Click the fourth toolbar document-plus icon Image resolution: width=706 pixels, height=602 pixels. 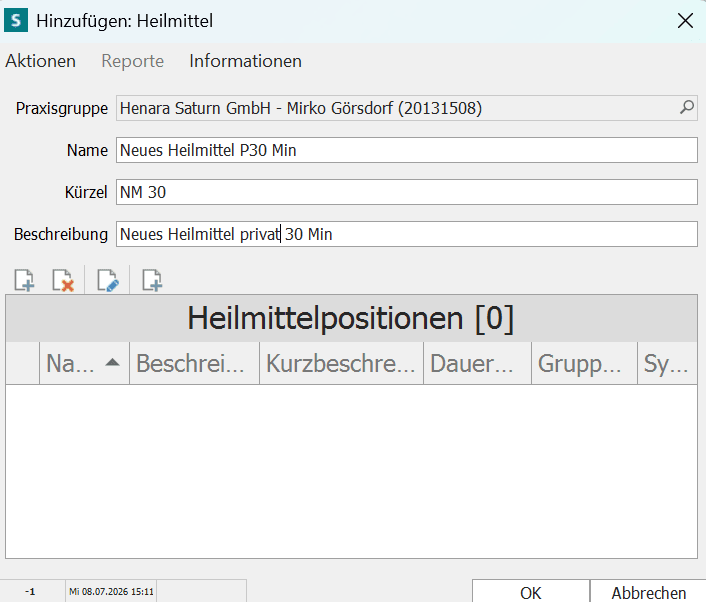[x=152, y=281]
